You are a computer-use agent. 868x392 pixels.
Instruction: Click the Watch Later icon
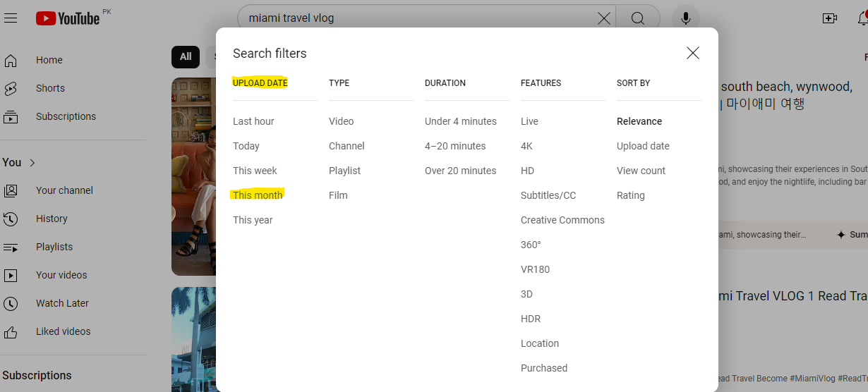pos(11,303)
